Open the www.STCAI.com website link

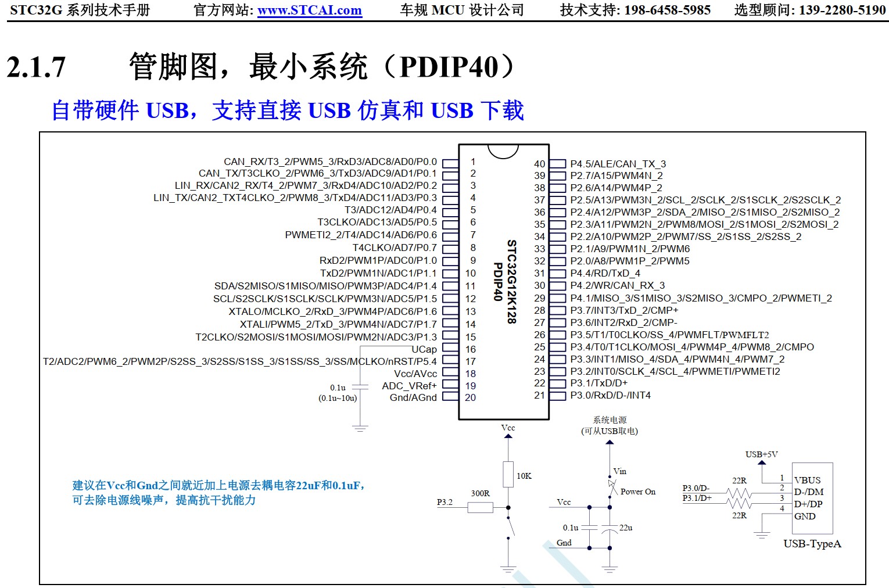(x=310, y=10)
